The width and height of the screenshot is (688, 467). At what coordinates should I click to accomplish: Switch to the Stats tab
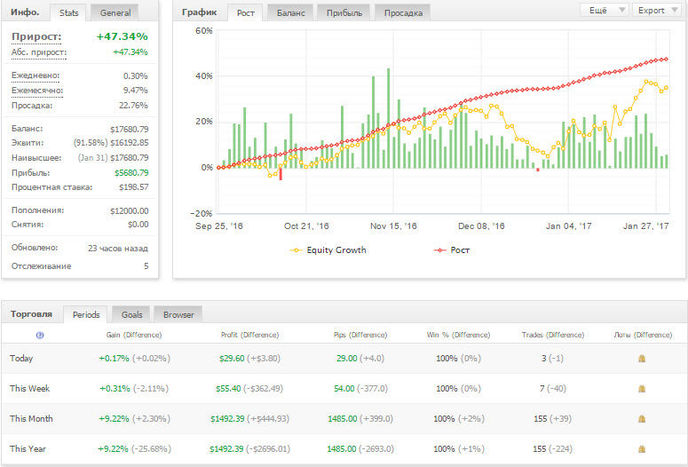click(69, 13)
